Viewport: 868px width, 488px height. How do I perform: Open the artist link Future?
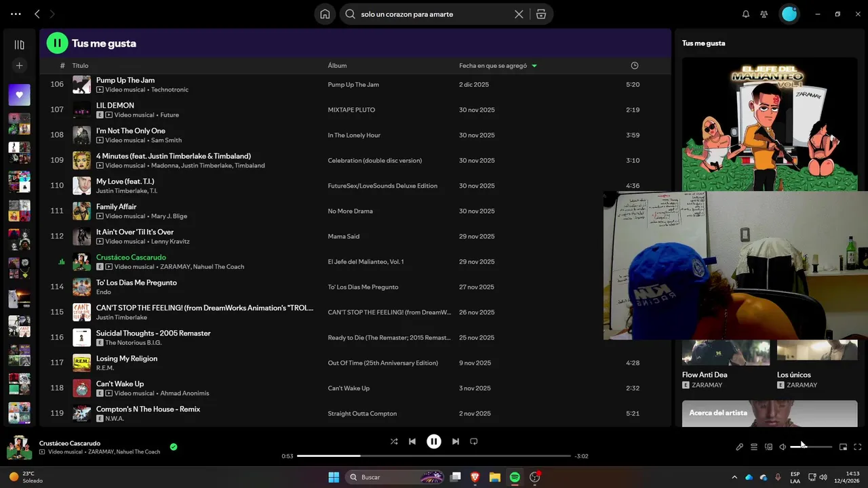click(170, 115)
